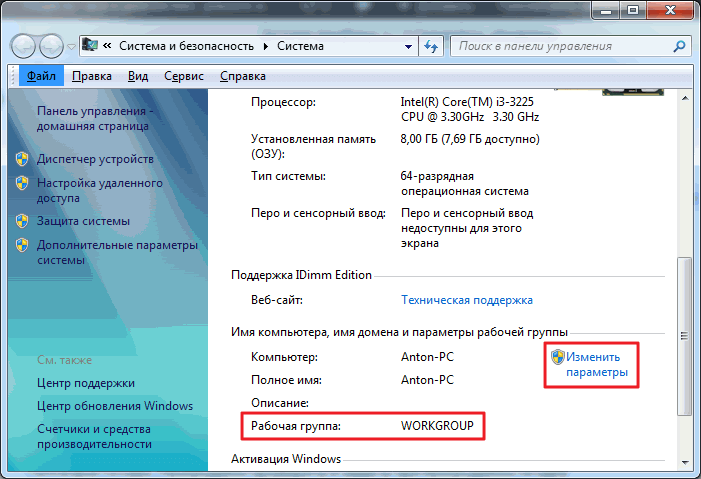Open the 'Правка' menu

[x=92, y=76]
